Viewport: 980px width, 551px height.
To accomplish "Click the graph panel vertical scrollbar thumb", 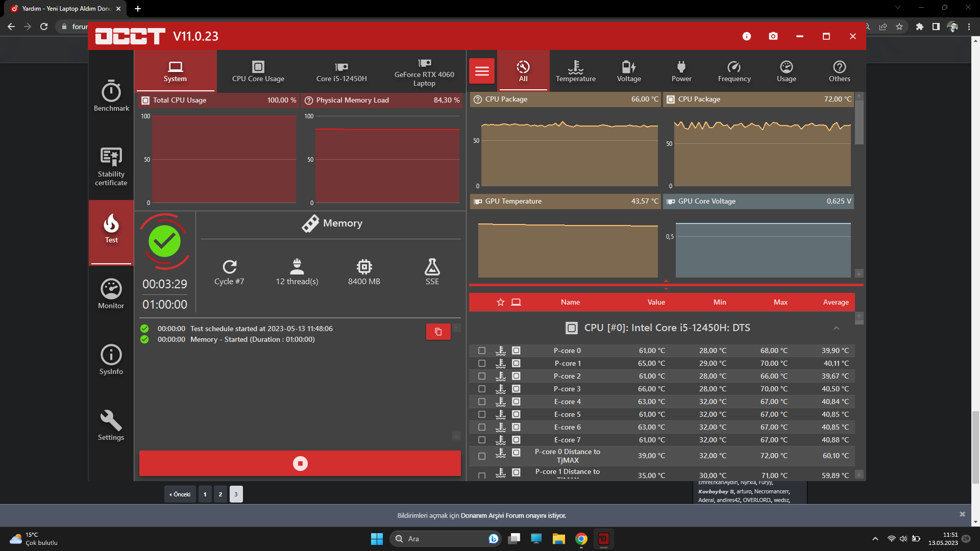I will coord(859,122).
